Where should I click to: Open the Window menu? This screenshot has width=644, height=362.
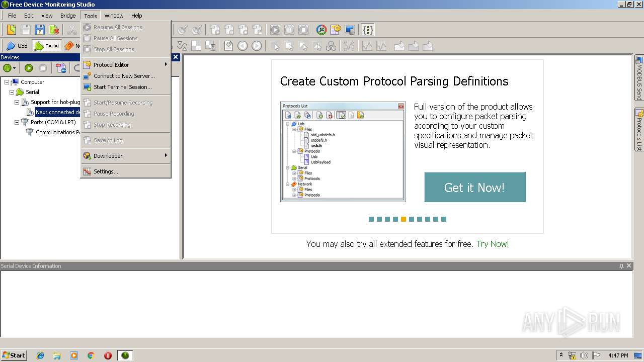tap(114, 16)
